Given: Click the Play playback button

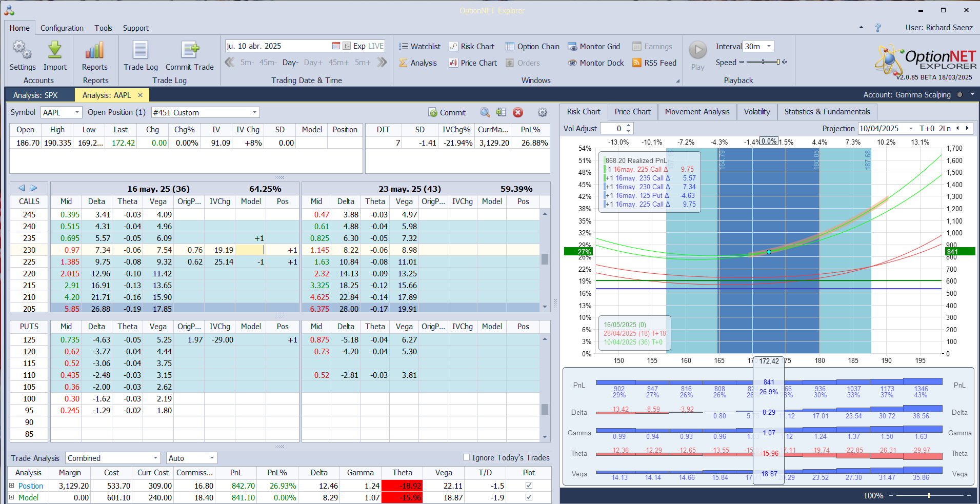Looking at the screenshot, I should coord(697,50).
